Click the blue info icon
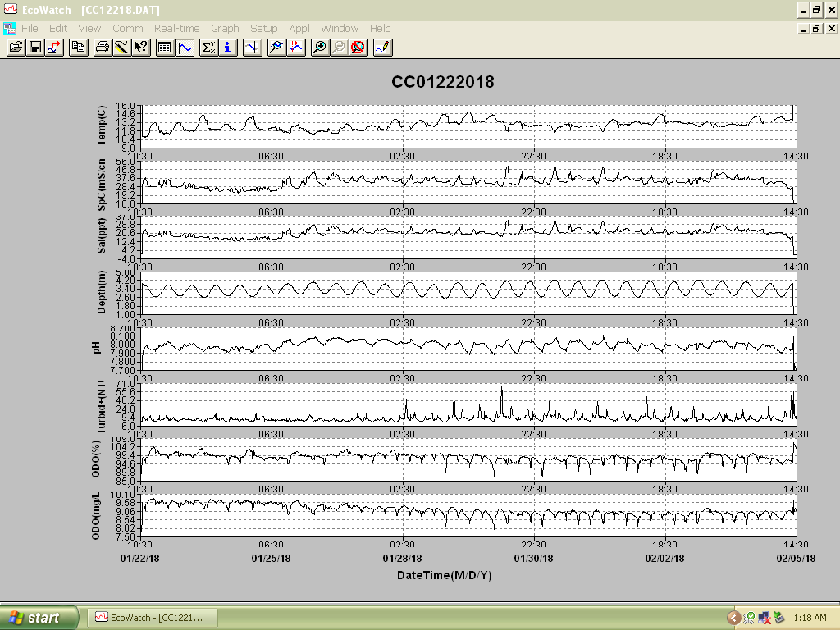The width and height of the screenshot is (840, 630). [228, 48]
